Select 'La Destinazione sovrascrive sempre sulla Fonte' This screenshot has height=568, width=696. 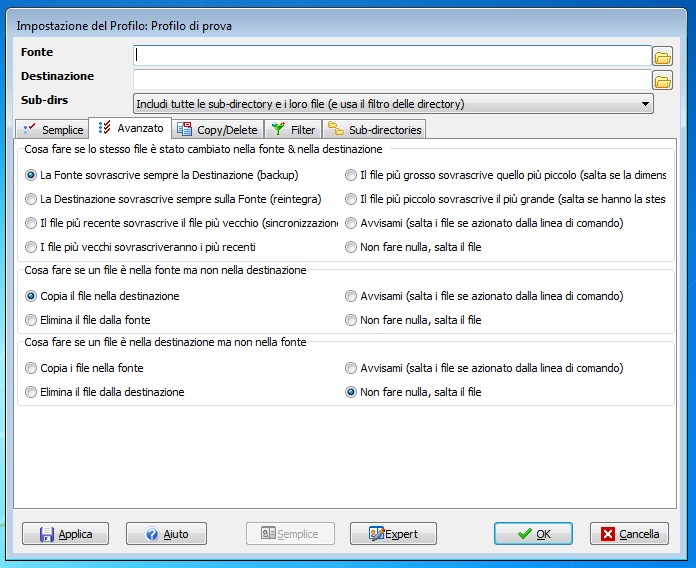(x=31, y=199)
